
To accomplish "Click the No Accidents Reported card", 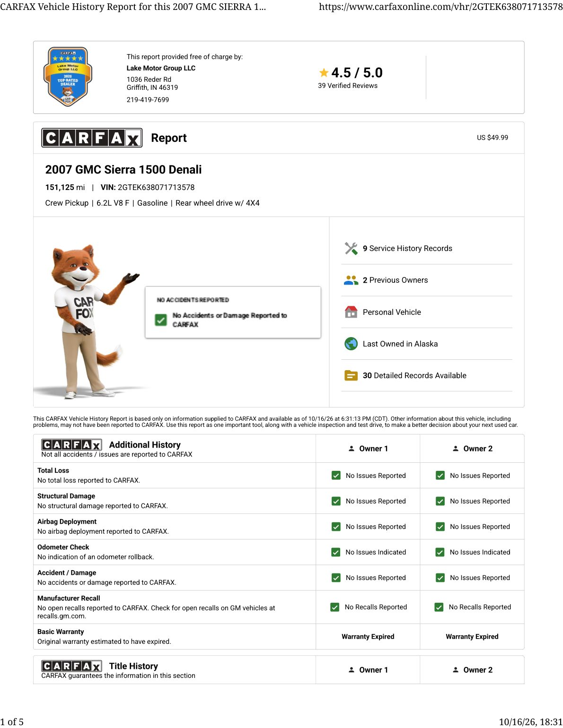I will 233,312.
